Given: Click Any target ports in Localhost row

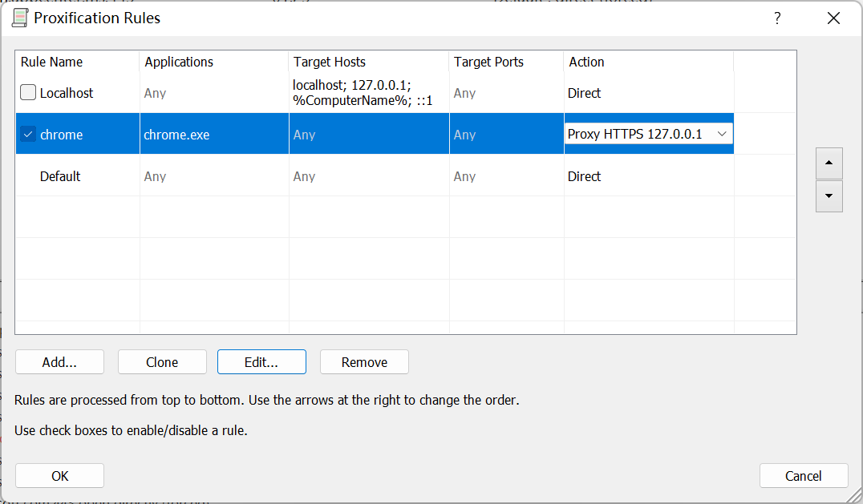Looking at the screenshot, I should click(x=464, y=94).
